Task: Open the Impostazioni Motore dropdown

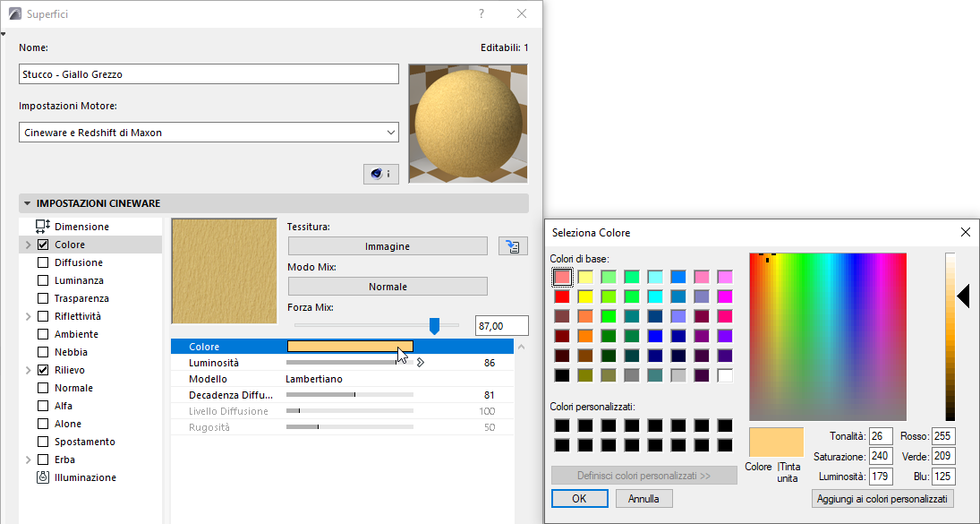Action: point(391,131)
